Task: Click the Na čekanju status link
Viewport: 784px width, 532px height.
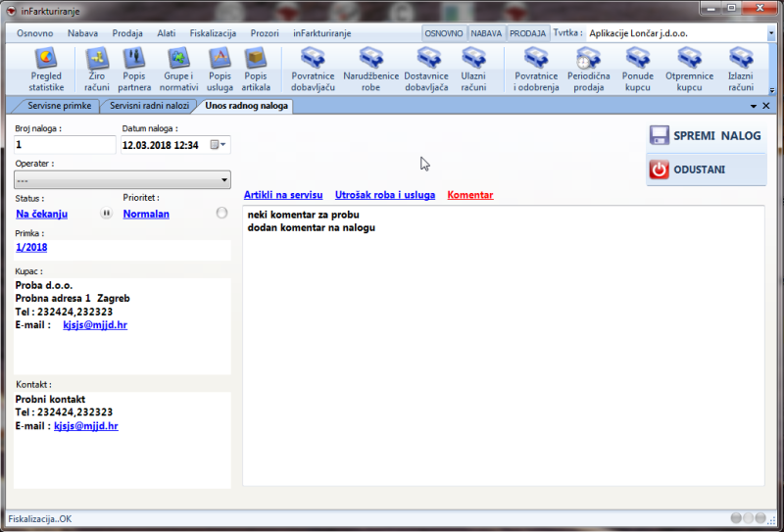Action: coord(42,214)
